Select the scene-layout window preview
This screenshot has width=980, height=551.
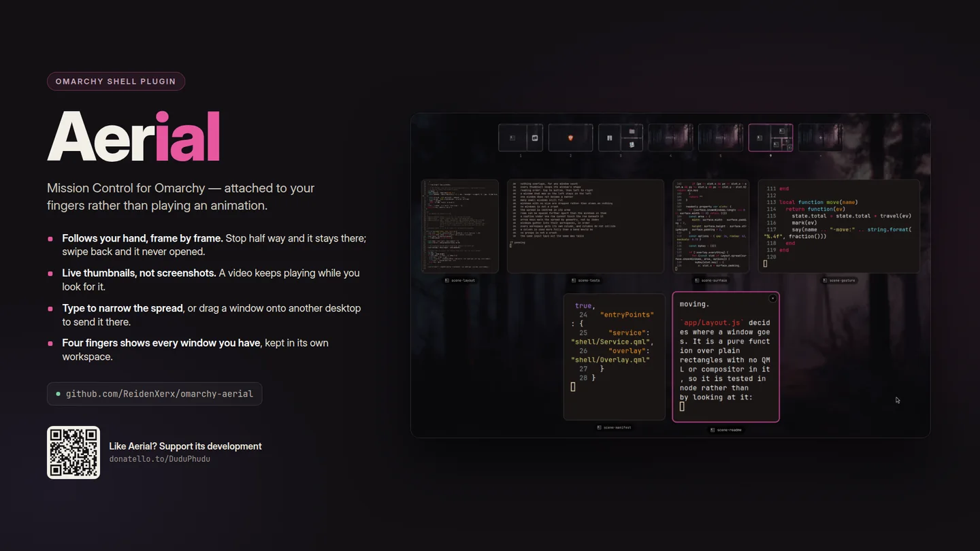tap(460, 226)
